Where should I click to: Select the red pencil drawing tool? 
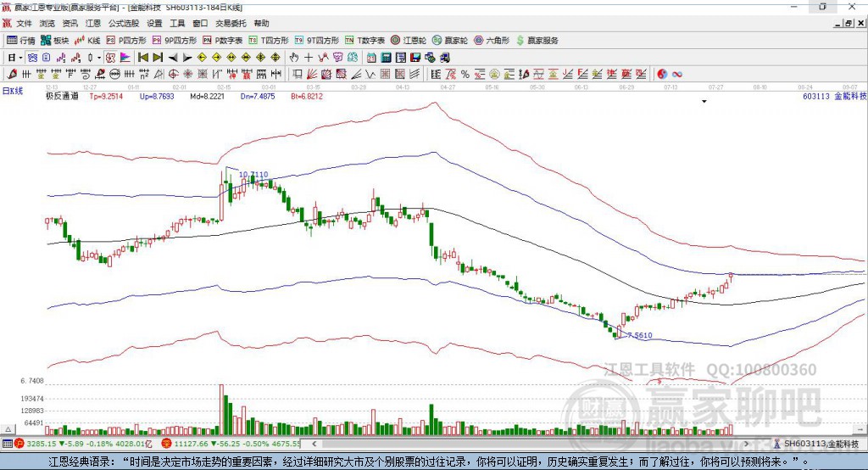coord(12,75)
